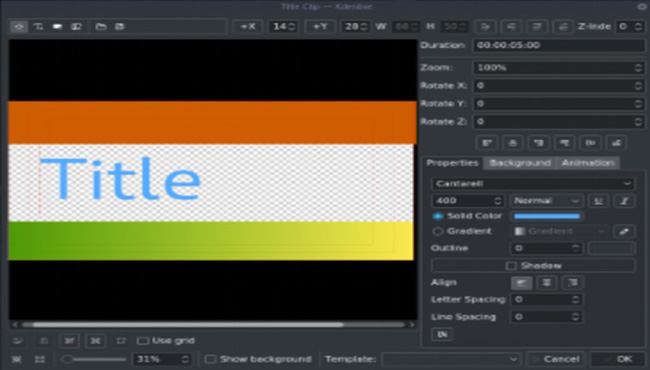Click the +X axis origin button

tap(247, 27)
